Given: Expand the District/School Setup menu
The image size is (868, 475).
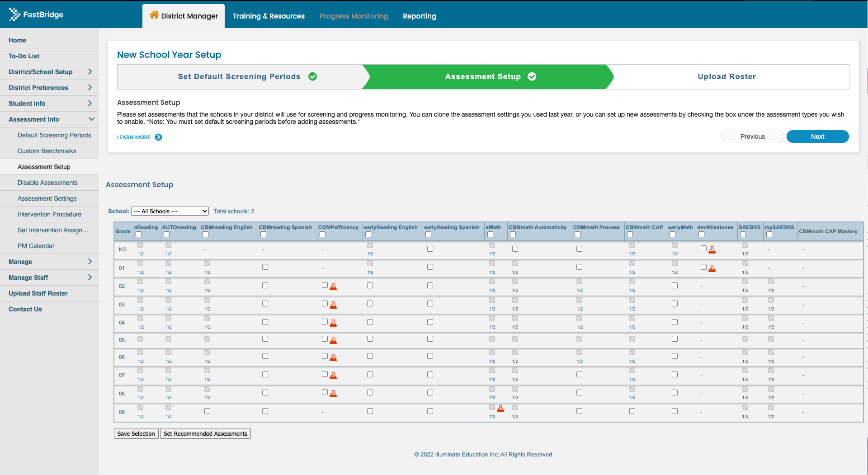Looking at the screenshot, I should [49, 72].
